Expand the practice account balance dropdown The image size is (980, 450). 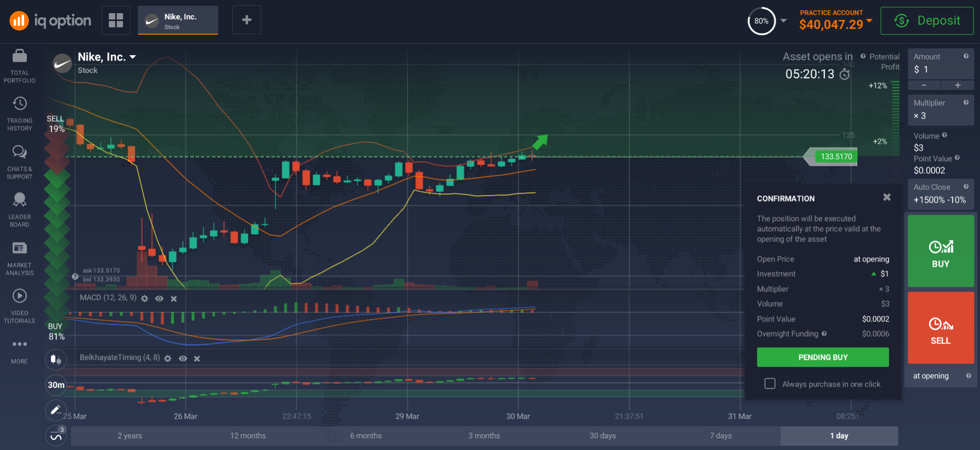(x=869, y=20)
